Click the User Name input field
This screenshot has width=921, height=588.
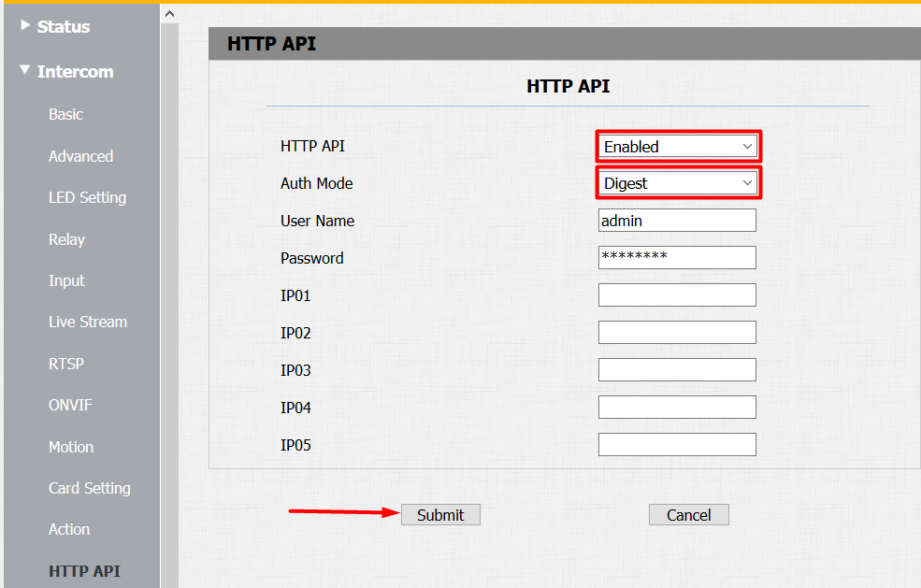click(677, 220)
